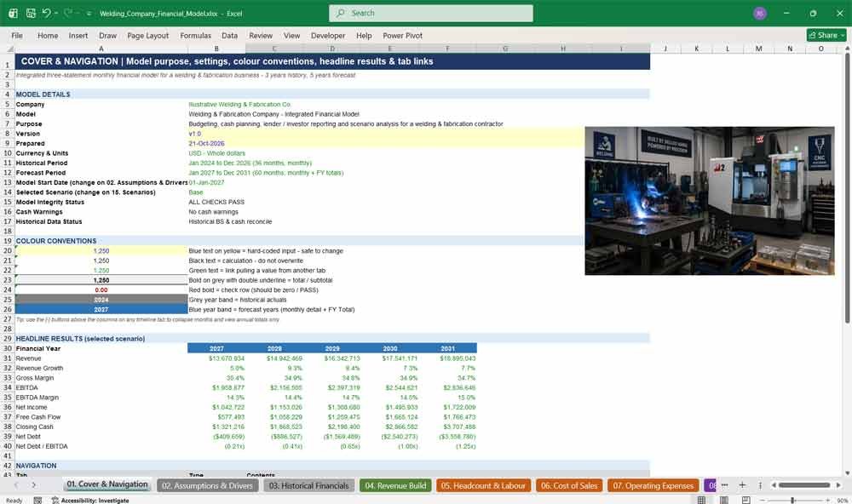Click the Share button
This screenshot has height=504, width=852.
(x=826, y=35)
